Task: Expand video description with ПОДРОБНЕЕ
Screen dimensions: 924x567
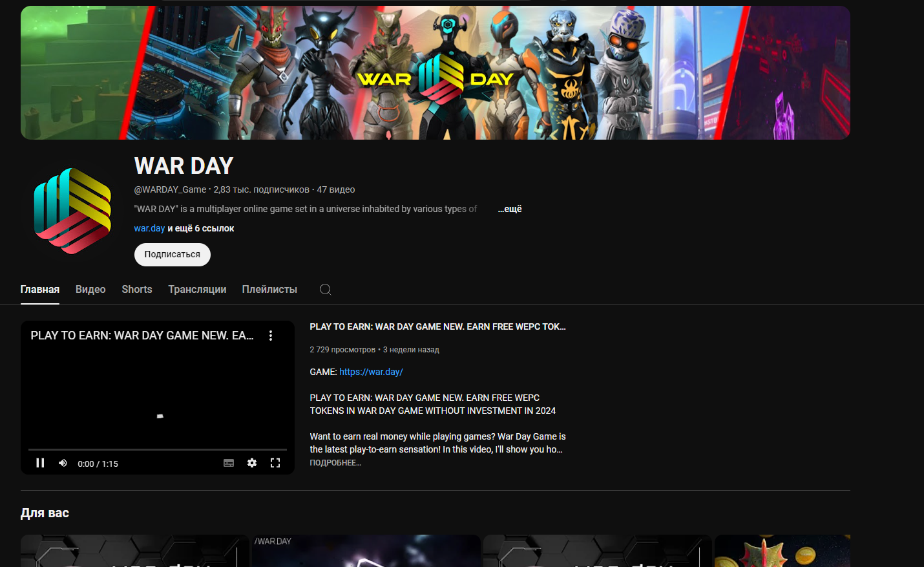Action: coord(335,463)
